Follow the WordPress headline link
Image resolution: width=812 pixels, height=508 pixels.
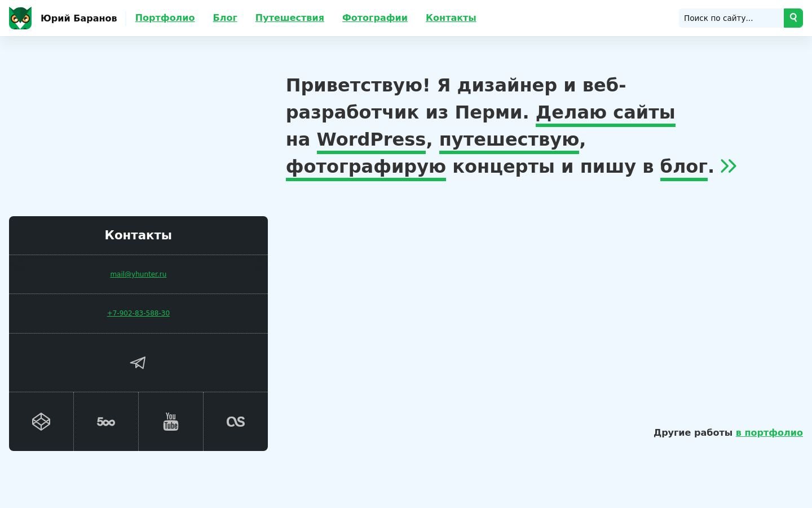(371, 139)
